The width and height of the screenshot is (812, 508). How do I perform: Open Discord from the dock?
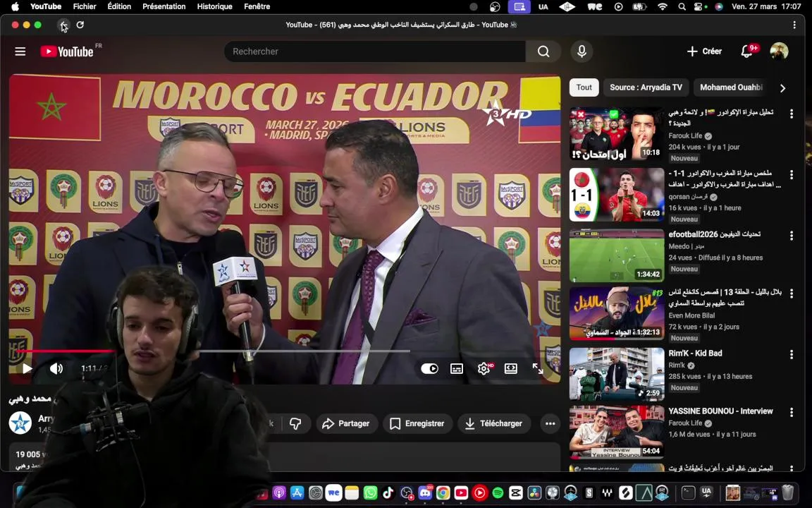tap(424, 492)
